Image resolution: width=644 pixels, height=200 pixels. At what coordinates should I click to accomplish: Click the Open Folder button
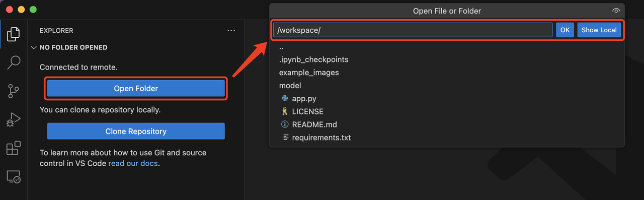coord(136,89)
